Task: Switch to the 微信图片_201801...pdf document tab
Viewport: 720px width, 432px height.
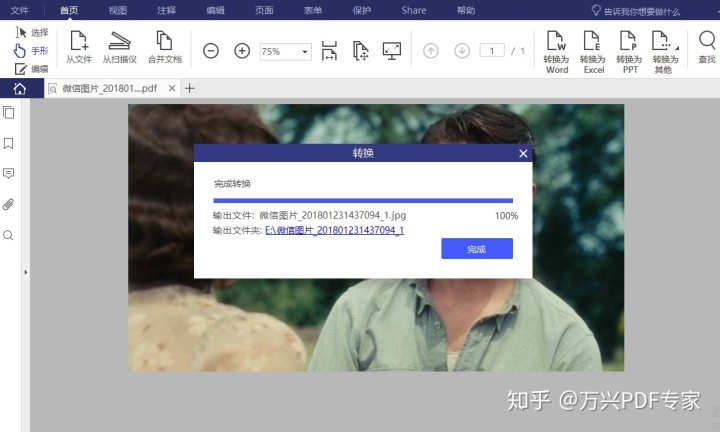Action: pos(109,88)
